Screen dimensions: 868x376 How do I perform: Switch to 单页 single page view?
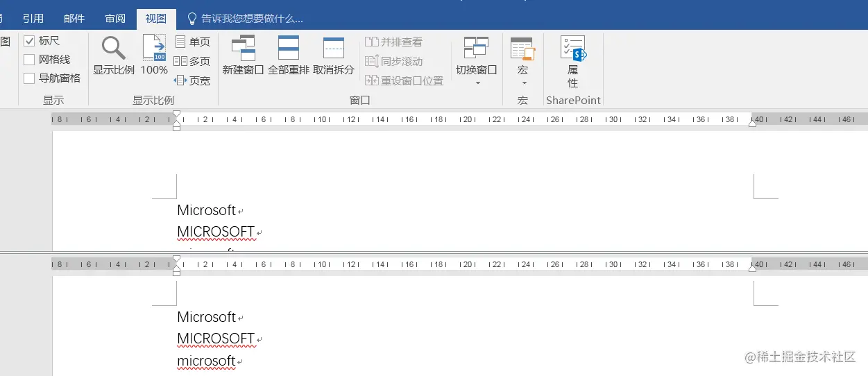point(192,42)
